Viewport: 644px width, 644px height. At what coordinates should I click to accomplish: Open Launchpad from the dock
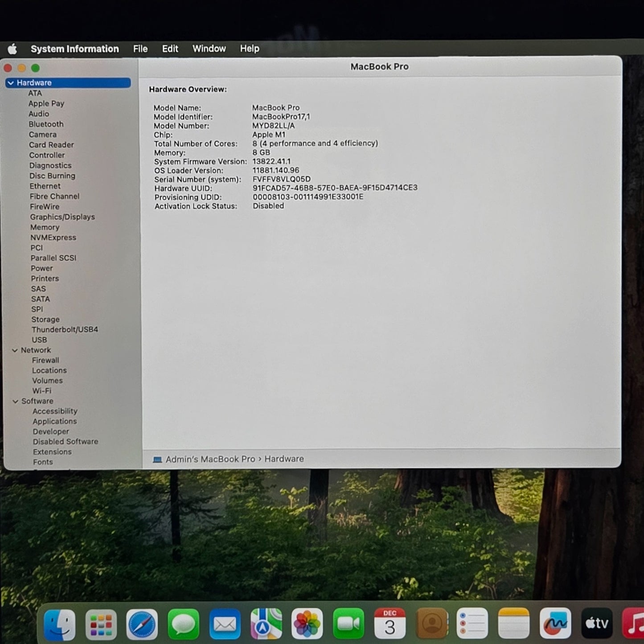(101, 624)
